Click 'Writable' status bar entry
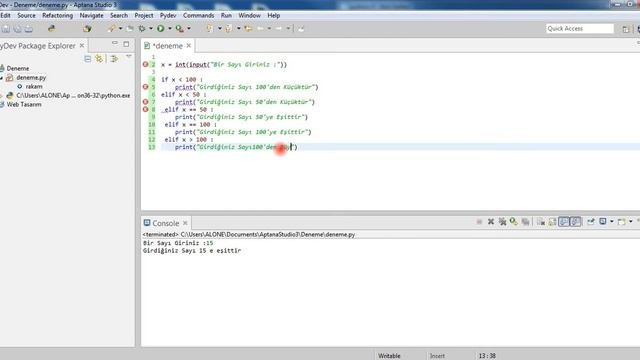The height and width of the screenshot is (360, 640). (x=389, y=356)
